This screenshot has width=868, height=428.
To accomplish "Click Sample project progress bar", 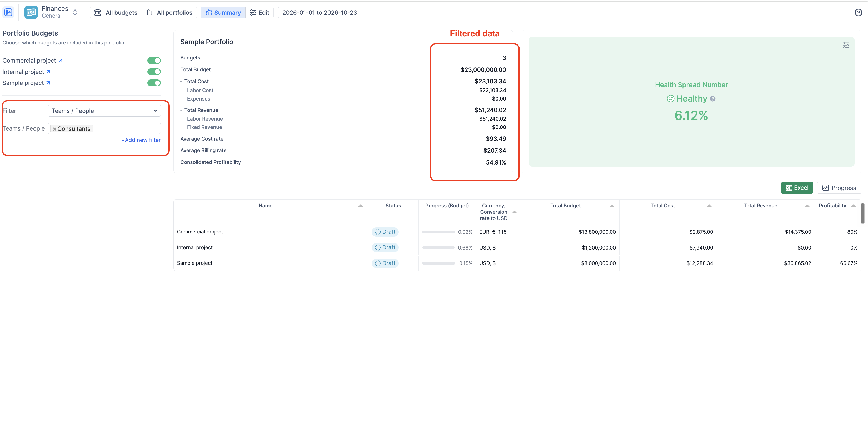I will [438, 263].
